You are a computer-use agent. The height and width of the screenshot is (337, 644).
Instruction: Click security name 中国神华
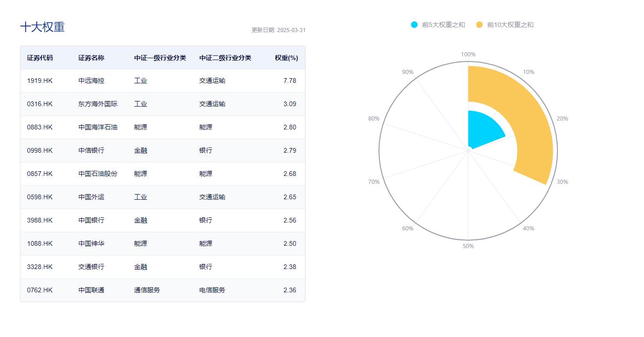tap(91, 243)
